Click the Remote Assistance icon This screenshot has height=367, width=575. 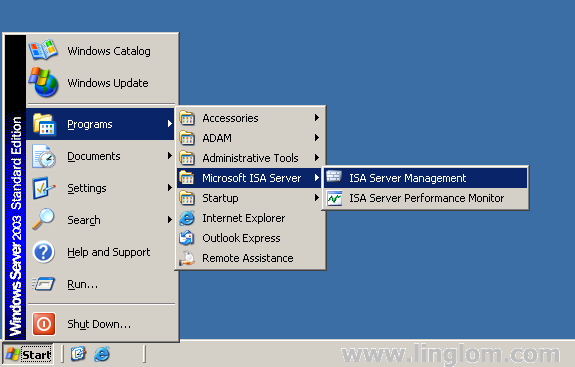[x=187, y=258]
